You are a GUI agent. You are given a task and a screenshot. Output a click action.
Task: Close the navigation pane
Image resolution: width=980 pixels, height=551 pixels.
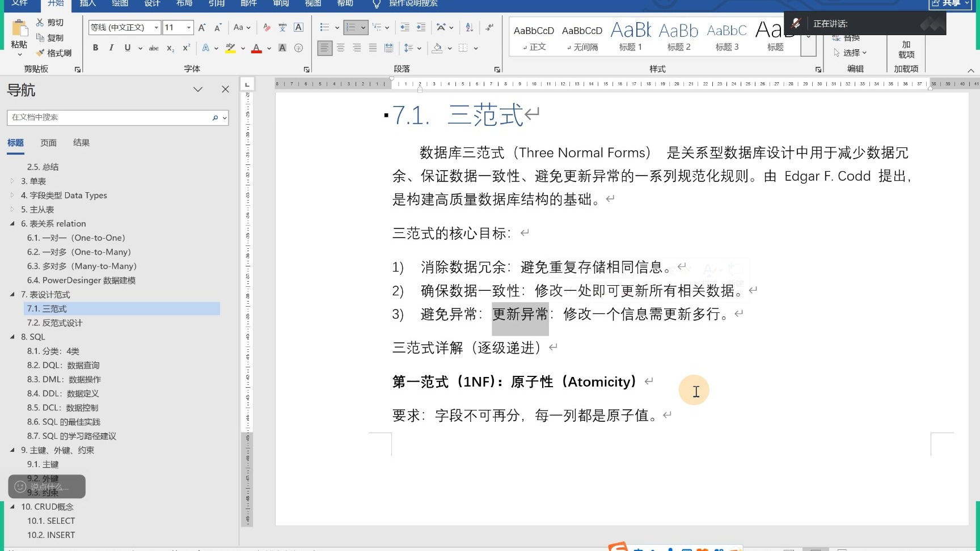pyautogui.click(x=225, y=90)
